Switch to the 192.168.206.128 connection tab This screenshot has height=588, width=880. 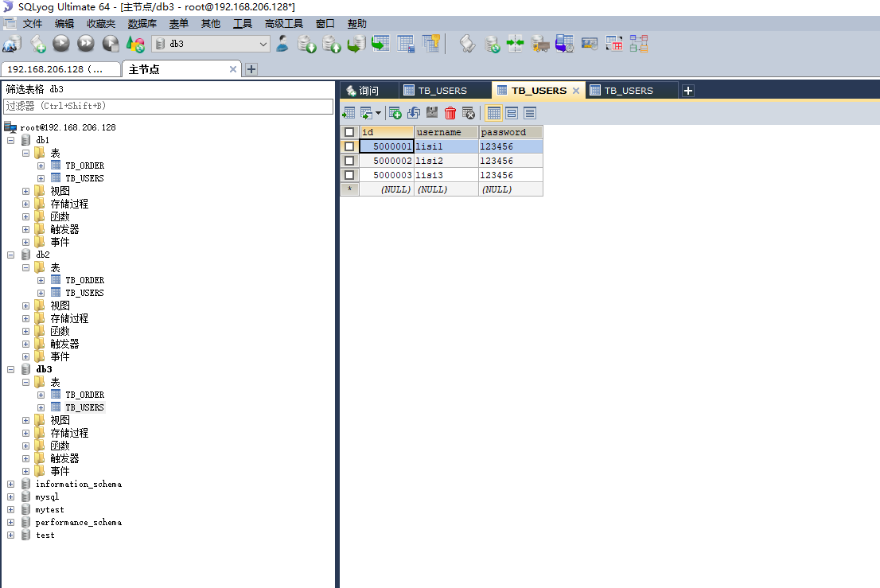click(x=60, y=69)
